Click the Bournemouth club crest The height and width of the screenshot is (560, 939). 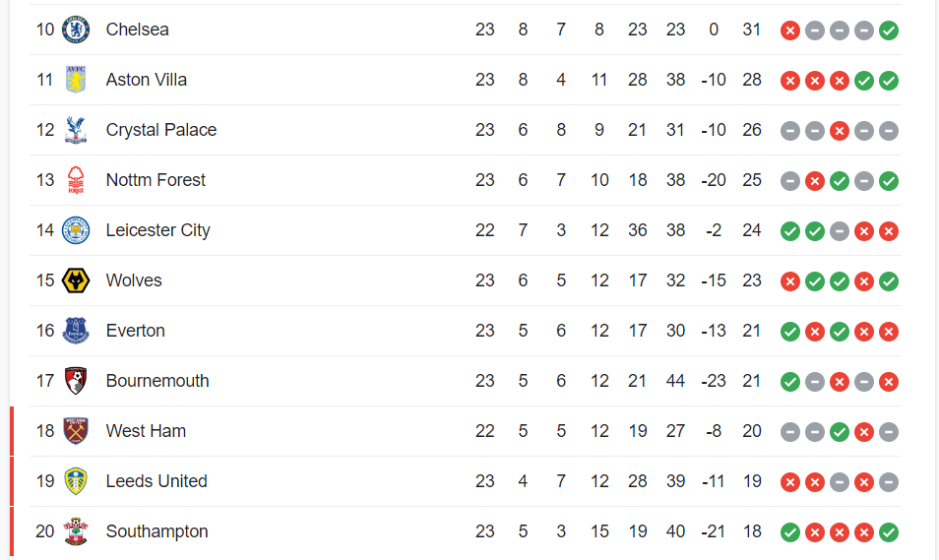click(x=76, y=381)
